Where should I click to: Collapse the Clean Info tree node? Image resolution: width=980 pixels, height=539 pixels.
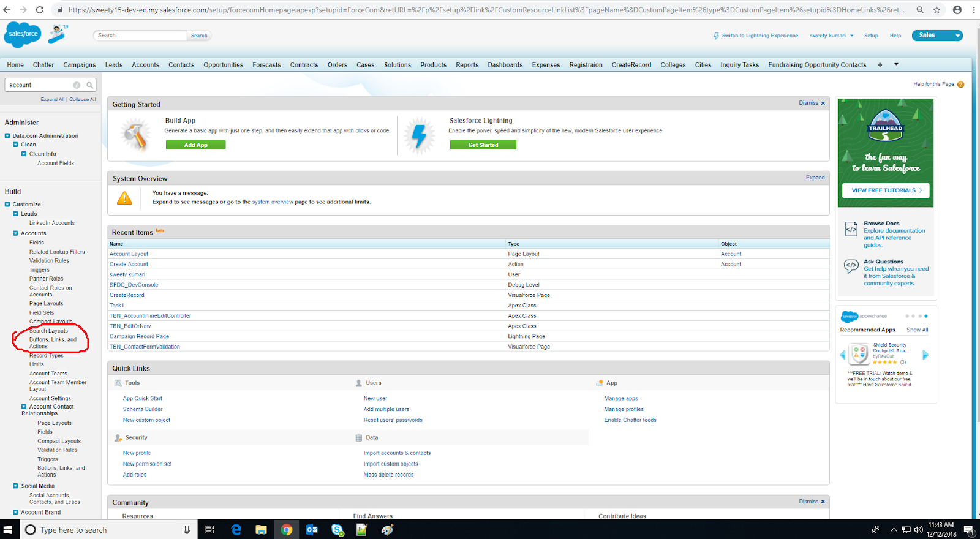24,154
